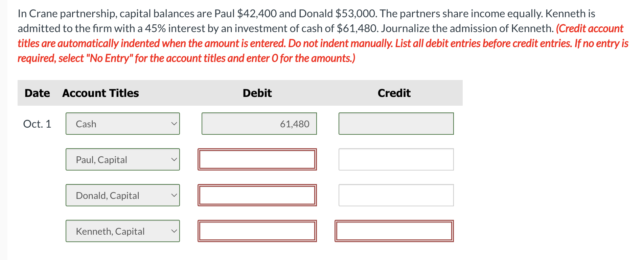Select the debit field for Donald, Capital
Screen dimensions: 644x260
tap(257, 195)
